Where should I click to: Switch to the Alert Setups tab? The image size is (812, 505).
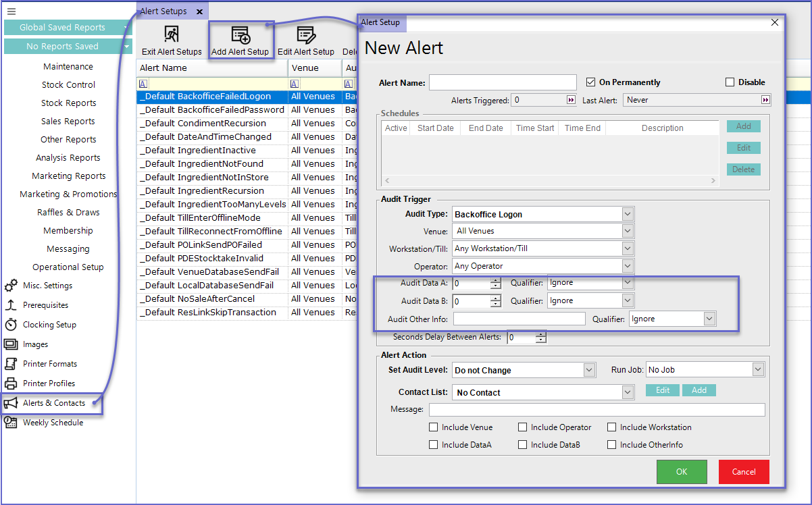coord(164,11)
